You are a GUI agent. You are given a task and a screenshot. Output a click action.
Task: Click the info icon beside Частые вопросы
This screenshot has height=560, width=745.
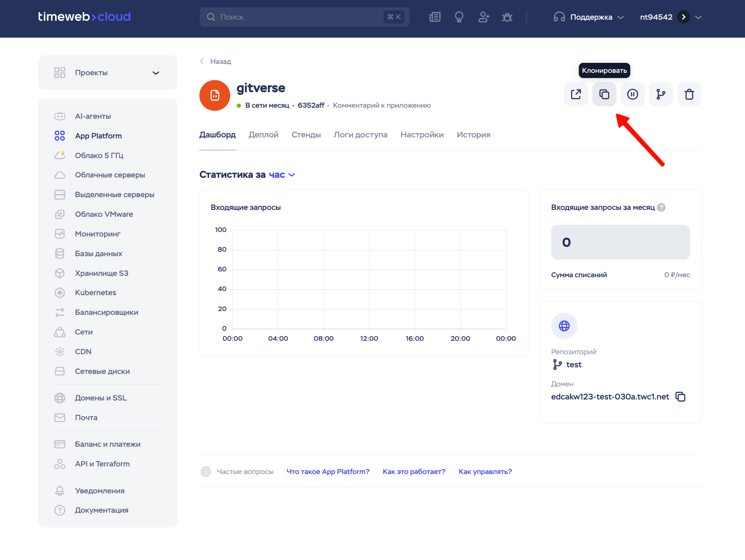[206, 472]
